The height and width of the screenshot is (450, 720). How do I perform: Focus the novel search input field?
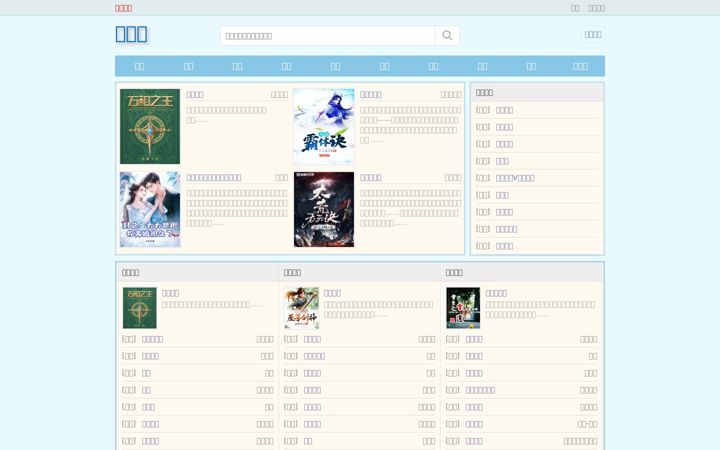328,35
